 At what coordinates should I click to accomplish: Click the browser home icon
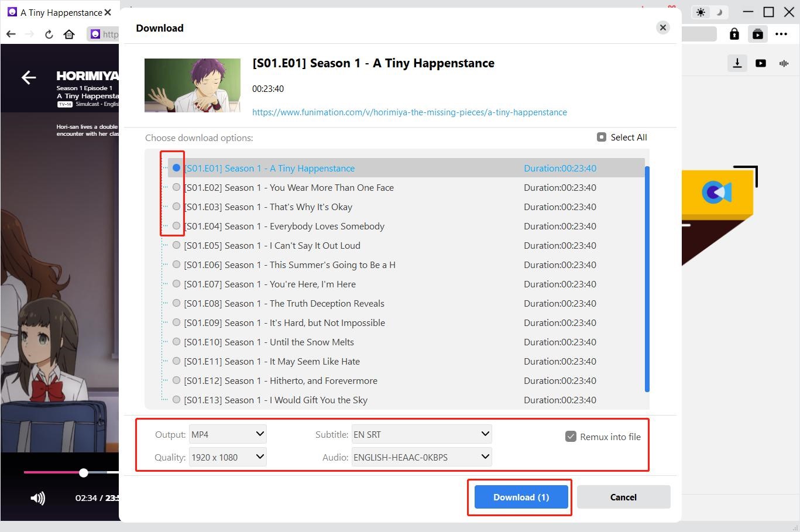69,34
